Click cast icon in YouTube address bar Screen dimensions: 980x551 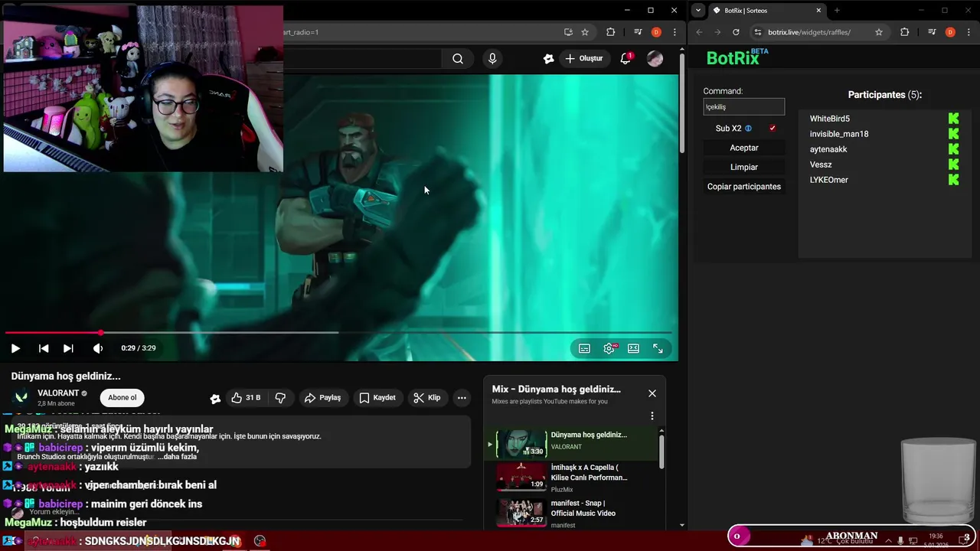pyautogui.click(x=568, y=32)
